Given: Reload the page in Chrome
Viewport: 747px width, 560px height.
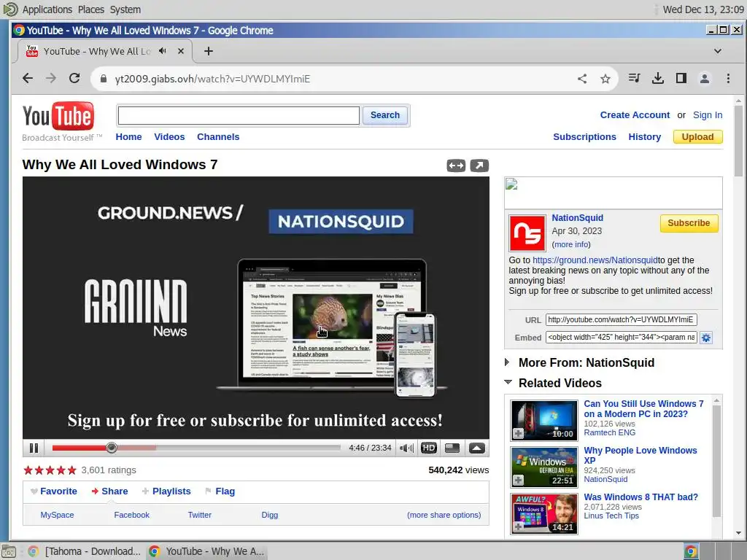Looking at the screenshot, I should click(74, 78).
